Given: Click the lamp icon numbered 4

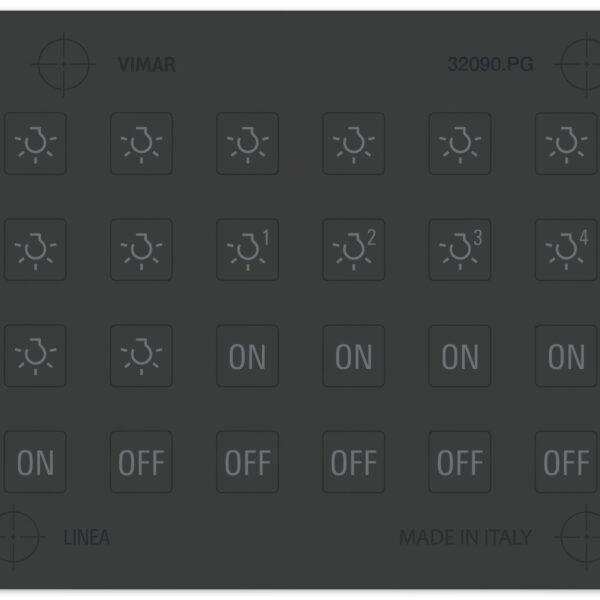Looking at the screenshot, I should pyautogui.click(x=566, y=250).
